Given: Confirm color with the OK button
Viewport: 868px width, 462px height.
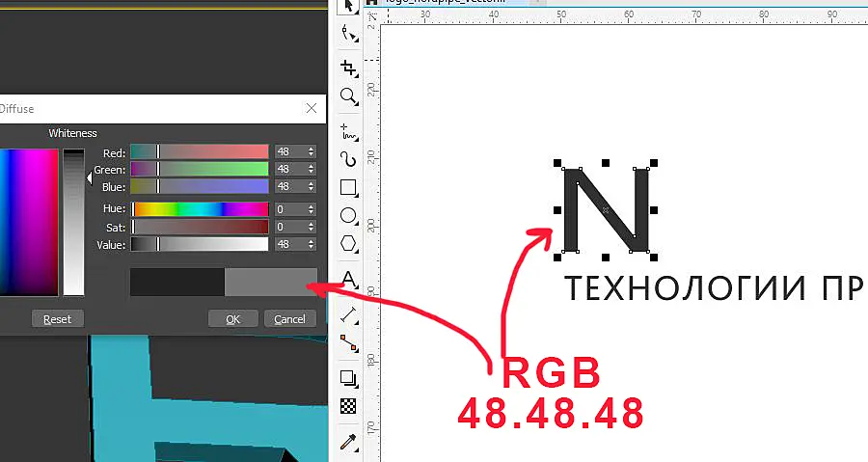Looking at the screenshot, I should point(233,319).
